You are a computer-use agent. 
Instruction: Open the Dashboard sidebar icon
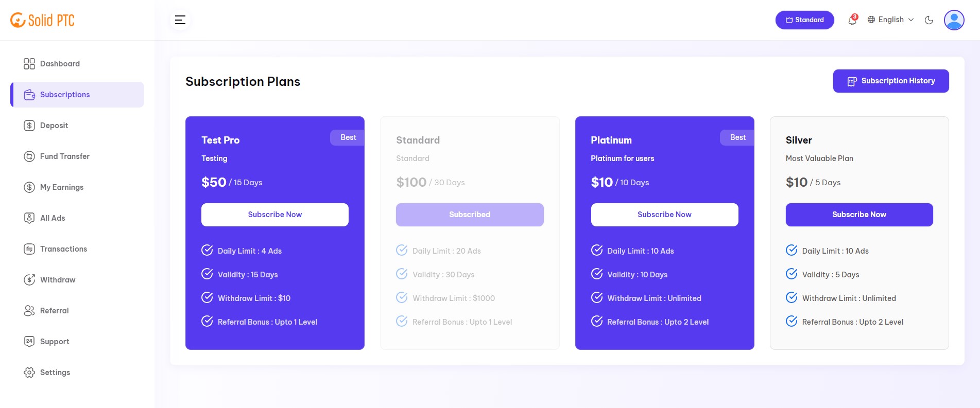[x=29, y=64]
